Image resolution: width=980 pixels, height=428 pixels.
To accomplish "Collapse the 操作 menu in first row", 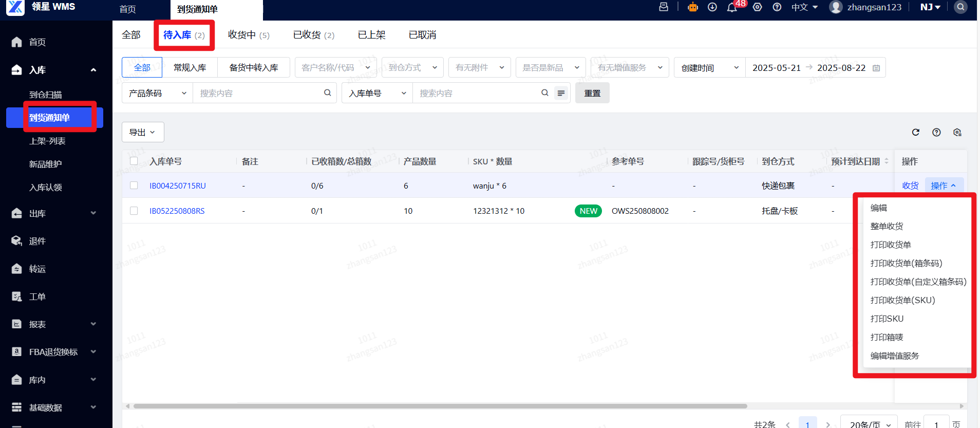I will [x=944, y=185].
